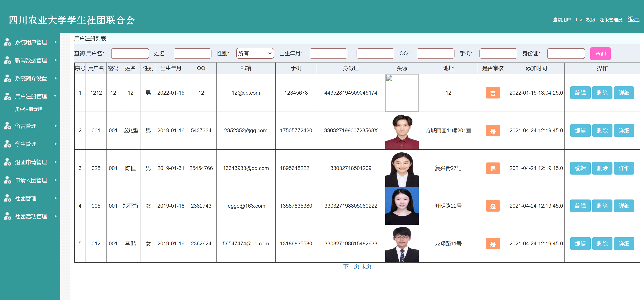Open the 系统用户管理 menu

pos(31,42)
